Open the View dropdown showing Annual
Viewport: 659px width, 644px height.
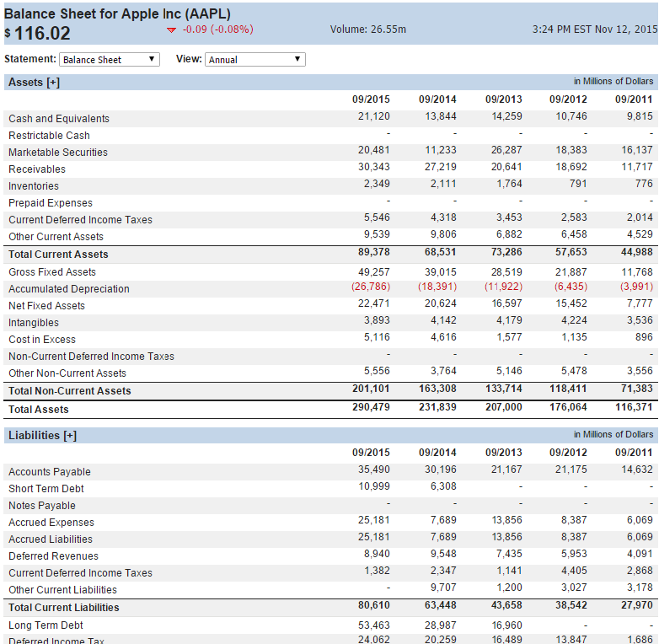coord(255,59)
